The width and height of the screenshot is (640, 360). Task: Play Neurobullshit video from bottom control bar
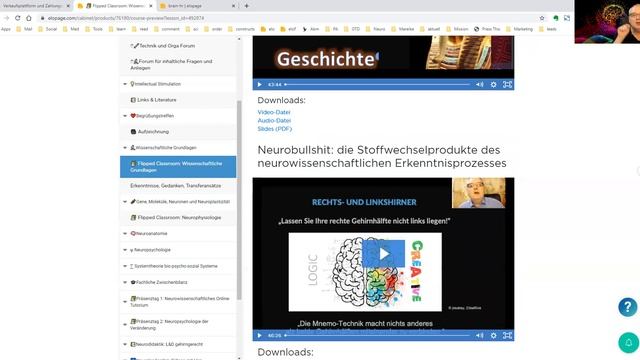tap(260, 336)
